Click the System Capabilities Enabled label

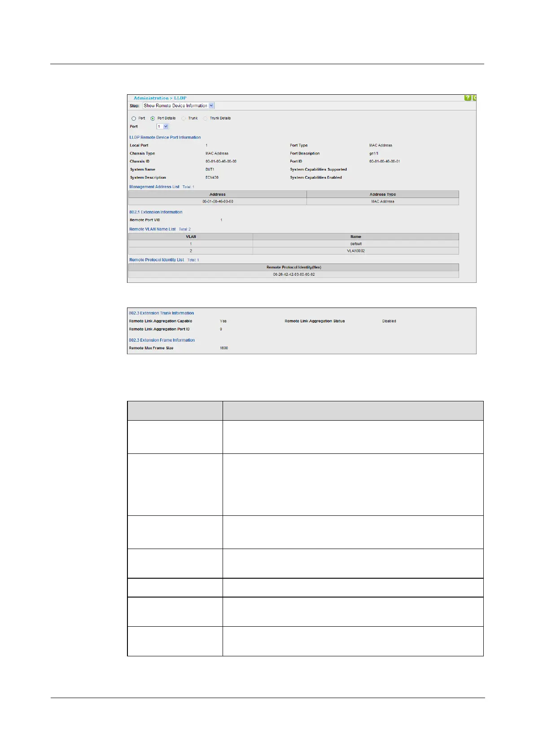pyautogui.click(x=316, y=178)
